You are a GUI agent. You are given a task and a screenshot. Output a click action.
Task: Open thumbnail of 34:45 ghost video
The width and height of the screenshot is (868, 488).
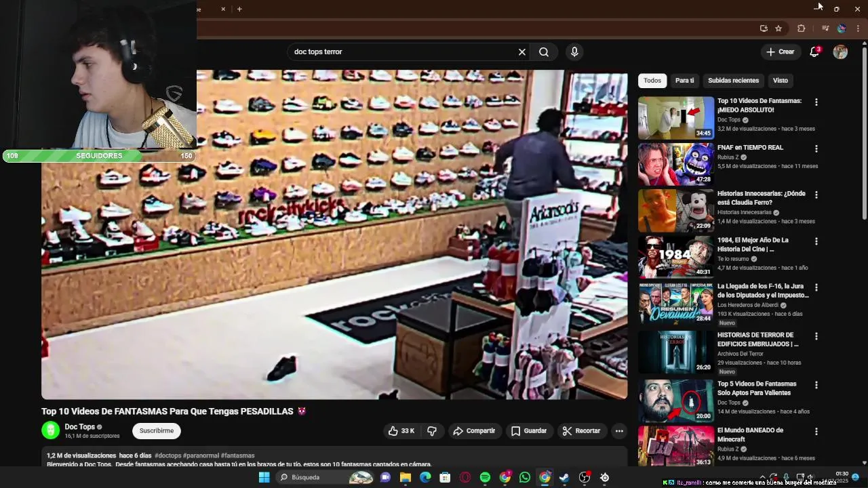(x=676, y=118)
